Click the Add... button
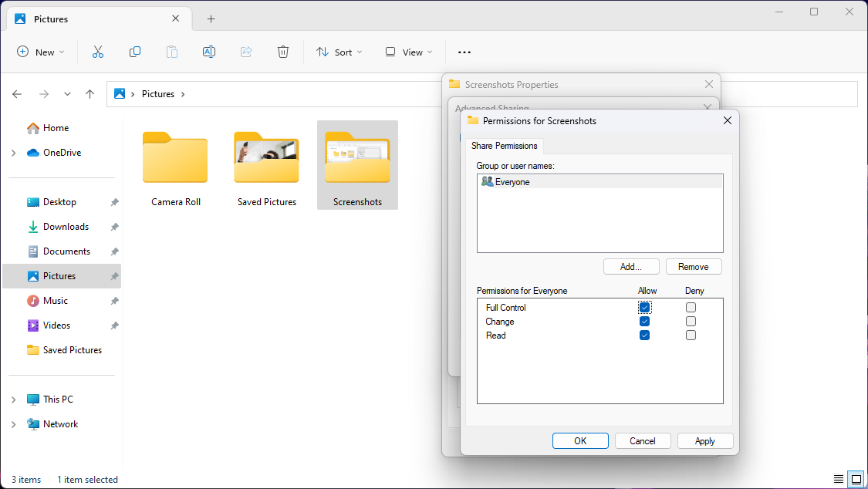Viewport: 868px width, 489px height. coord(631,266)
